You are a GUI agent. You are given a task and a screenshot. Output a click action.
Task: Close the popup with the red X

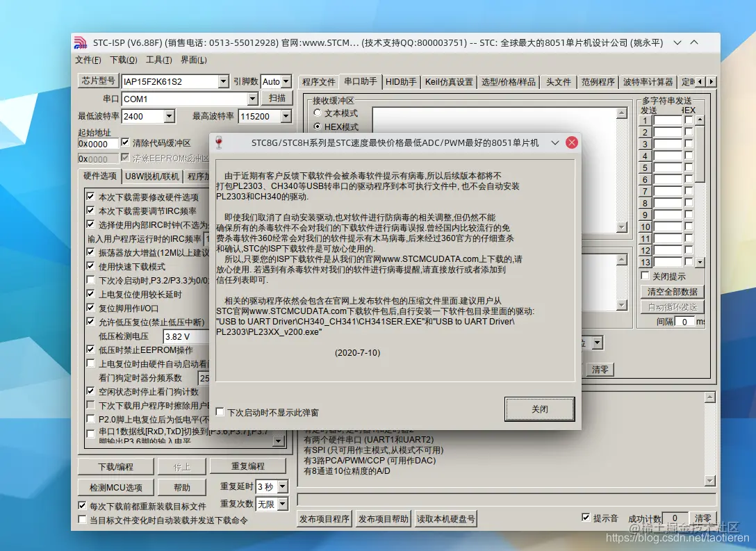coord(571,142)
